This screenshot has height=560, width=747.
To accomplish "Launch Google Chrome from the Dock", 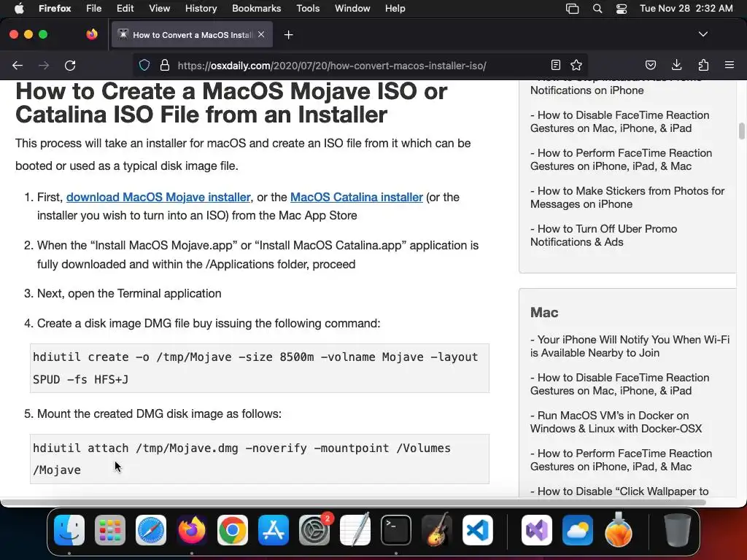I will (x=233, y=530).
